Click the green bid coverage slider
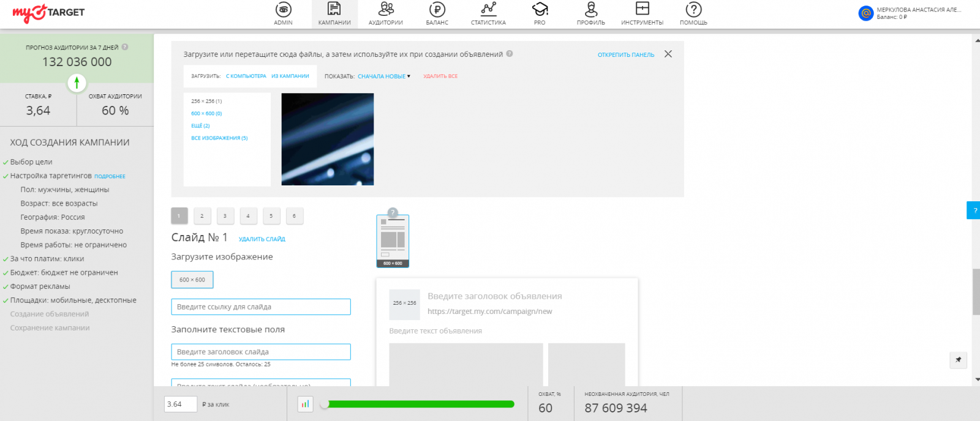This screenshot has width=980, height=421. [x=418, y=404]
